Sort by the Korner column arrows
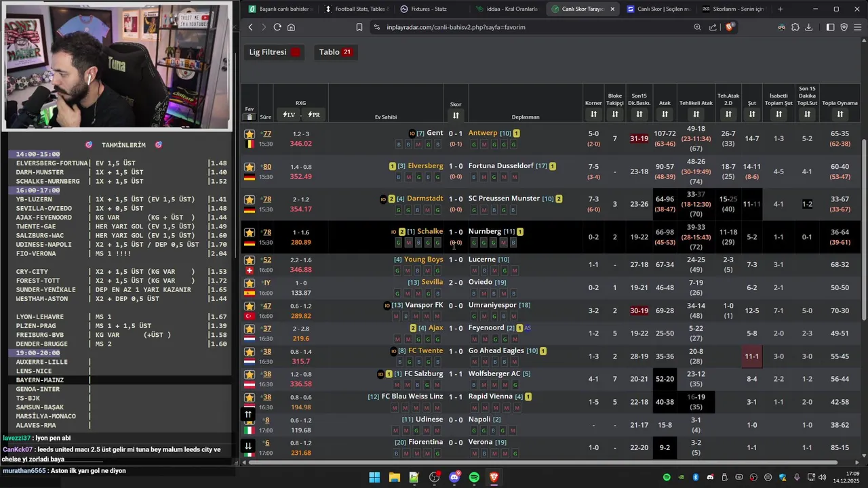The width and height of the screenshot is (868, 488). pyautogui.click(x=593, y=114)
